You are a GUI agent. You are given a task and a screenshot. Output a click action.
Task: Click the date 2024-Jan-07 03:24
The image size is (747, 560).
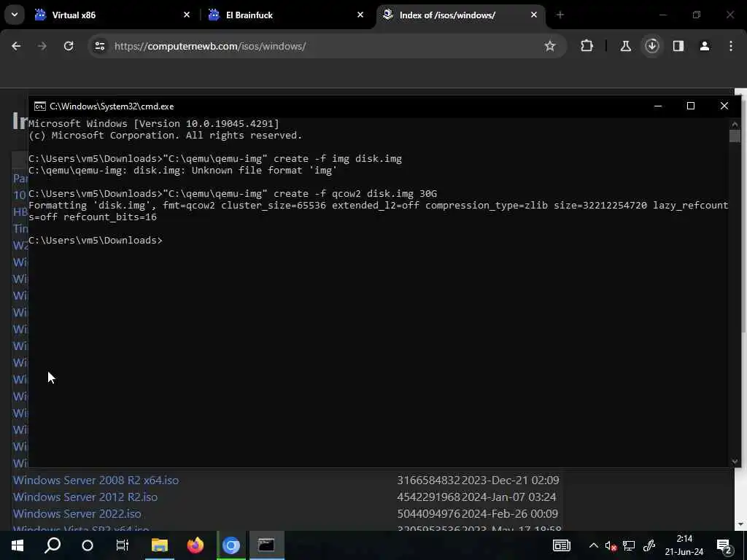point(508,497)
